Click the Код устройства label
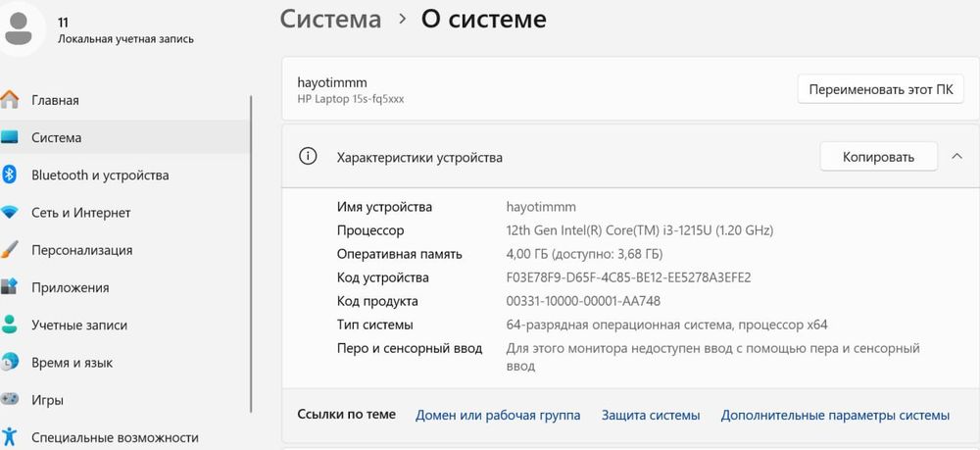 382,277
